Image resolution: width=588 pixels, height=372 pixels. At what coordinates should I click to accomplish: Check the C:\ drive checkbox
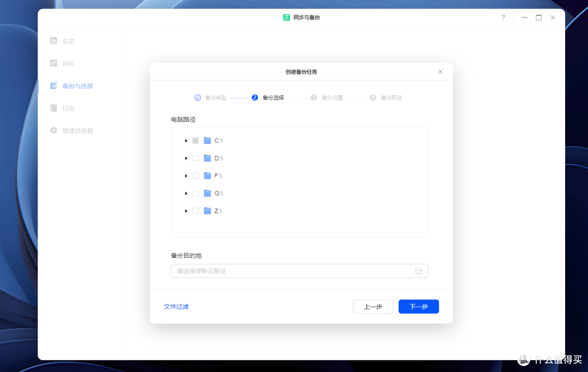[x=197, y=140]
